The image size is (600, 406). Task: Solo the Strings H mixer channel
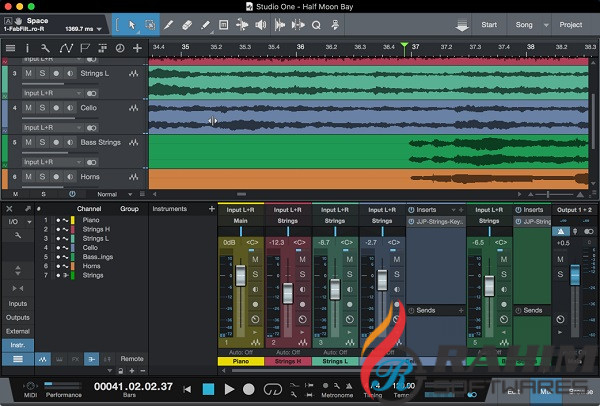(302, 274)
